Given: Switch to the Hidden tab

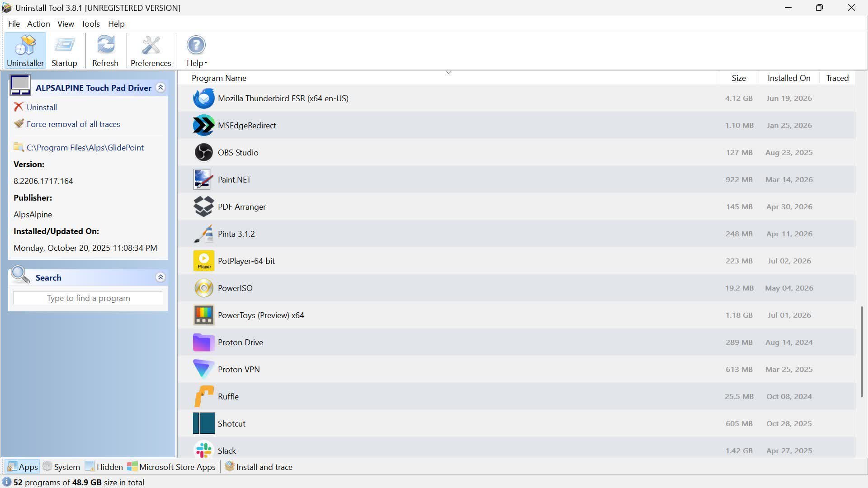Looking at the screenshot, I should (104, 467).
